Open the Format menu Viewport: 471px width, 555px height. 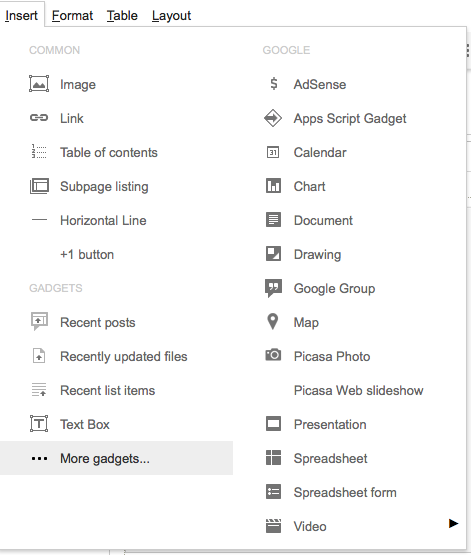click(72, 16)
